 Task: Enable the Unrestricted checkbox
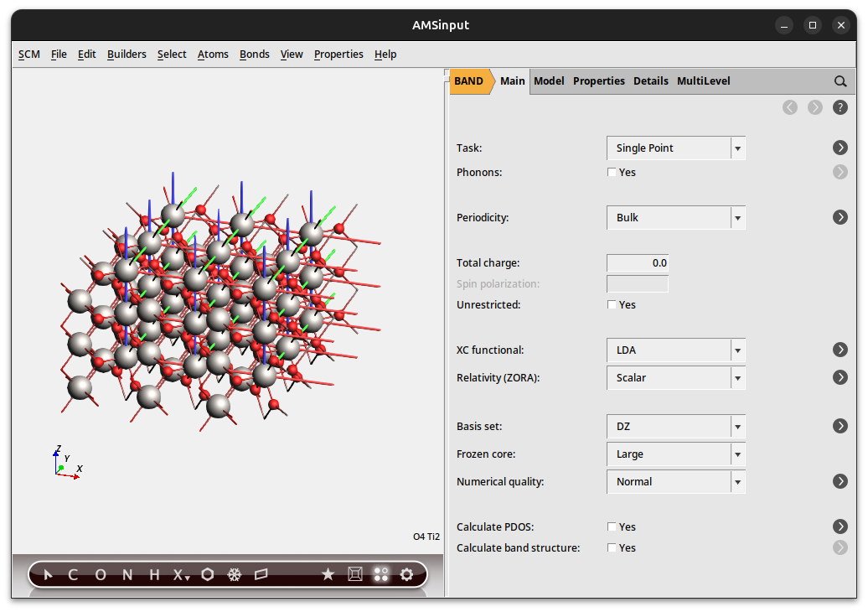coord(612,305)
